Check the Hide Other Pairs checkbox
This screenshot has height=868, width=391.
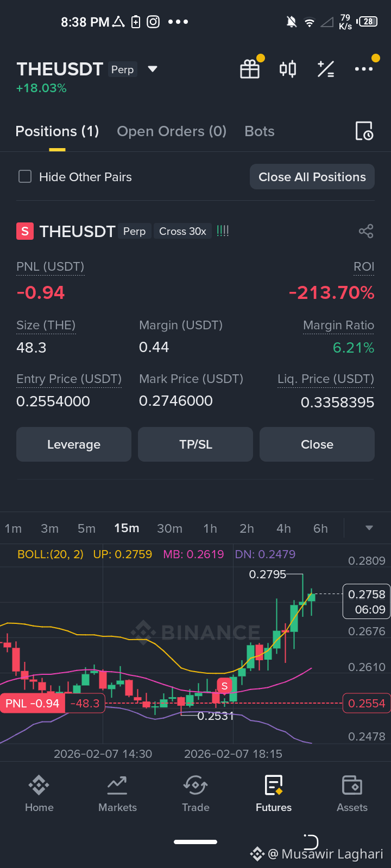pyautogui.click(x=25, y=177)
